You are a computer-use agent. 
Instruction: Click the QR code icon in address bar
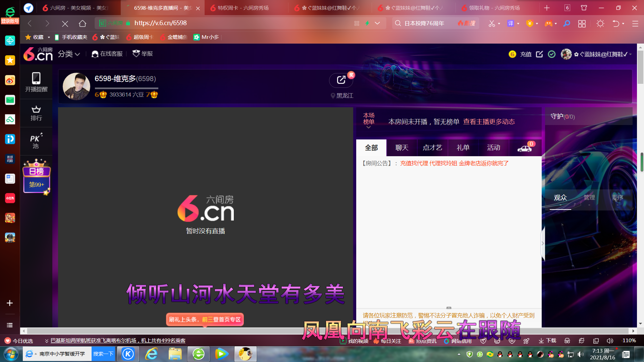[x=357, y=23]
